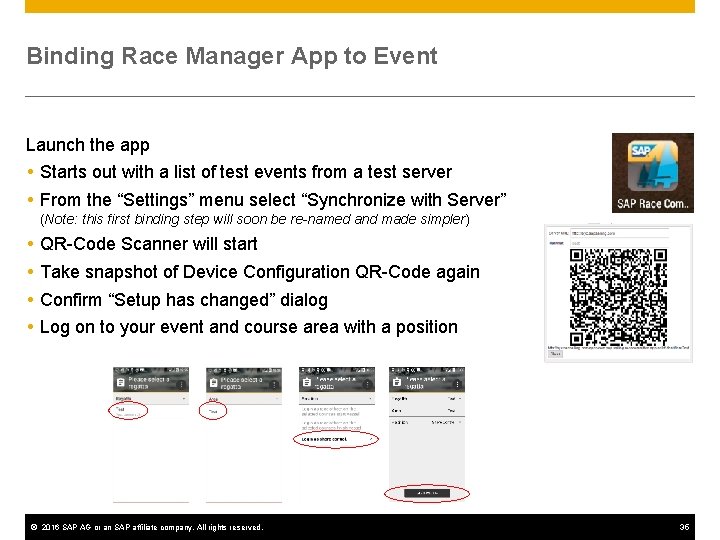The width and height of the screenshot is (720, 540).
Task: Tap the SAP Race Committee app icon
Action: (x=652, y=173)
